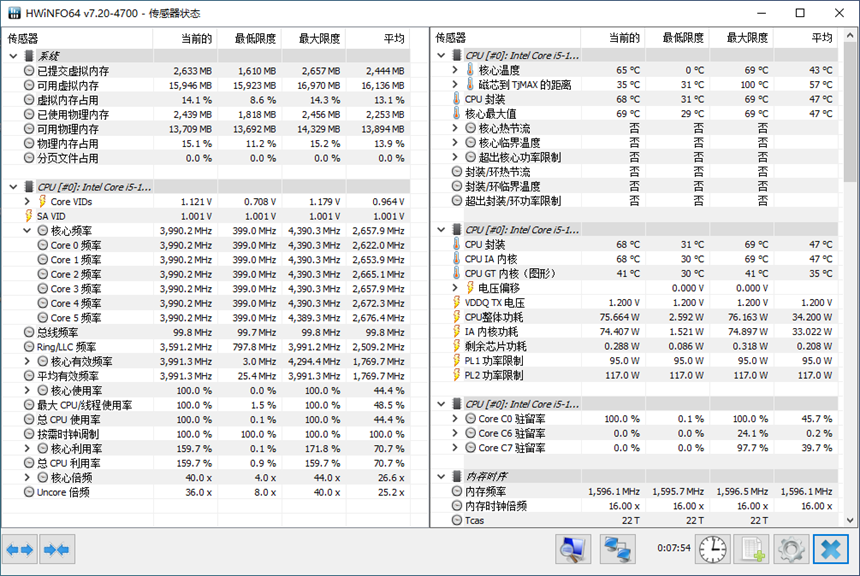This screenshot has height=576, width=860.
Task: Click the VDDQ TX 电压 lightning icon
Action: 456,302
